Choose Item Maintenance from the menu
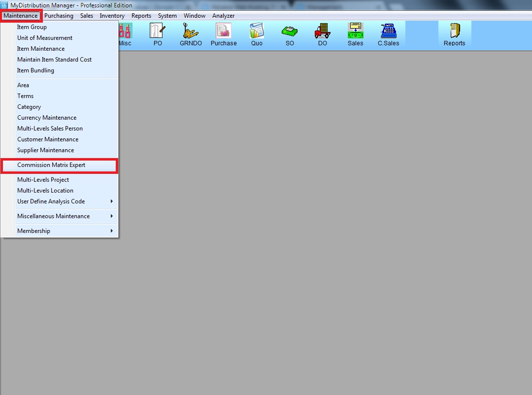 (41, 49)
